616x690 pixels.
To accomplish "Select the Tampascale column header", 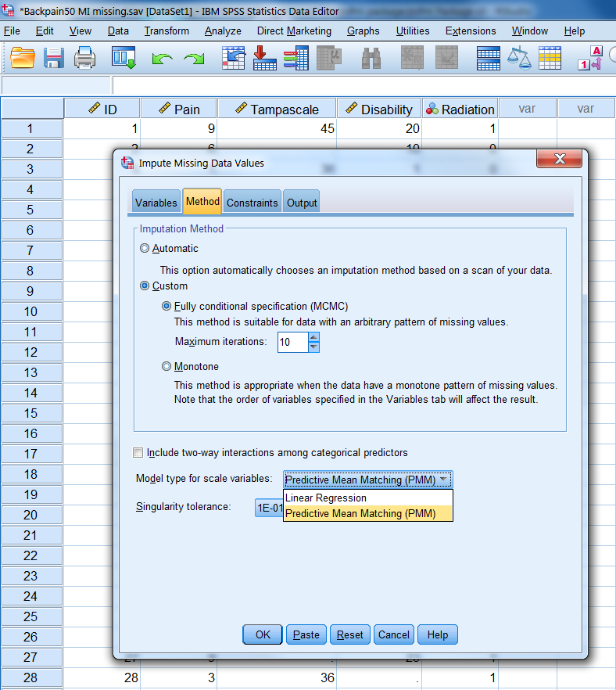I will tap(277, 109).
